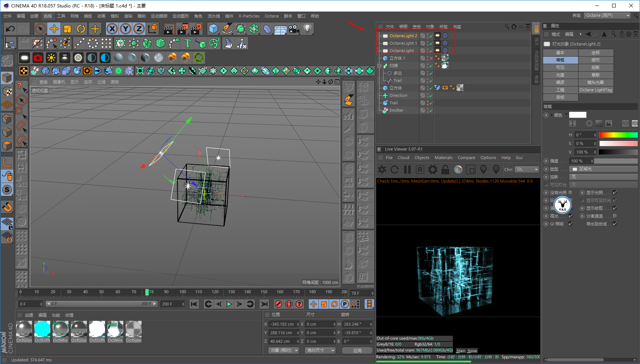Click the 应用 apply button
Viewport: 640px width, 364px height.
pos(357,351)
